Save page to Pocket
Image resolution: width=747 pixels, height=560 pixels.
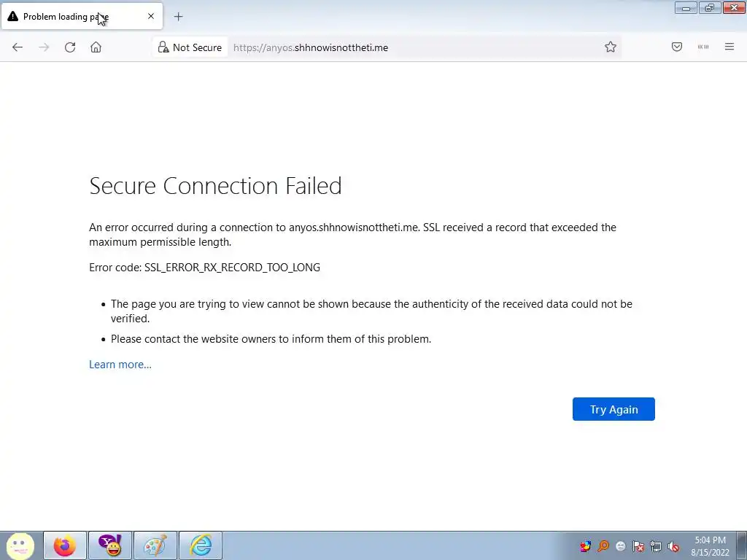point(677,47)
